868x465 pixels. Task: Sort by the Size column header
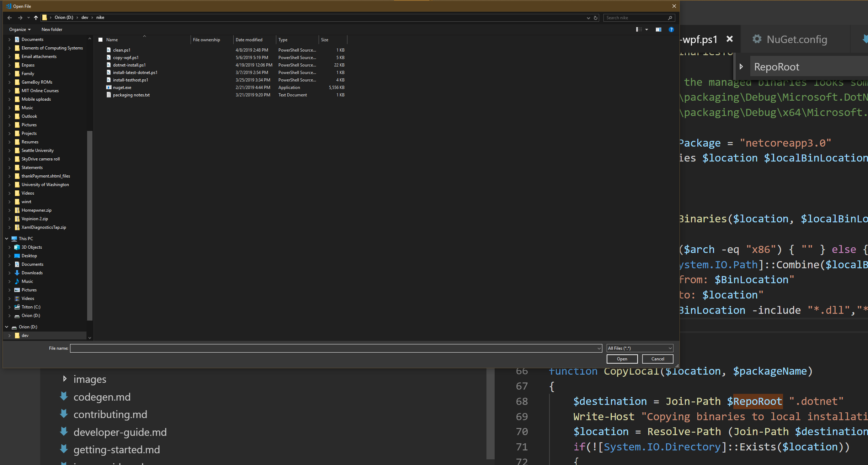[x=332, y=40]
